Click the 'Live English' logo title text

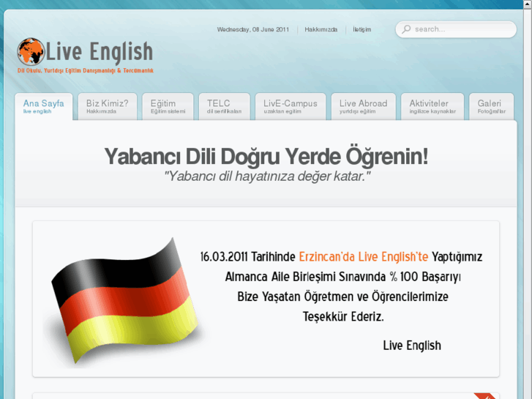tap(99, 52)
